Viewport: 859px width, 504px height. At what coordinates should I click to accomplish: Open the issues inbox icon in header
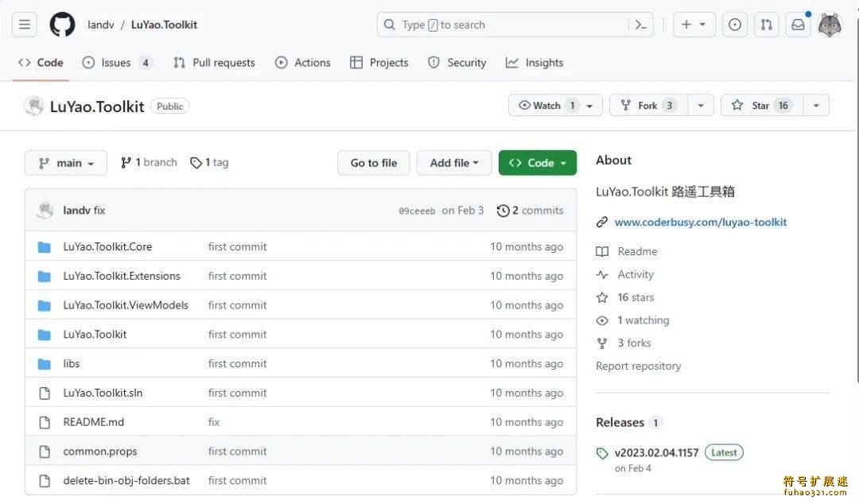tap(735, 25)
